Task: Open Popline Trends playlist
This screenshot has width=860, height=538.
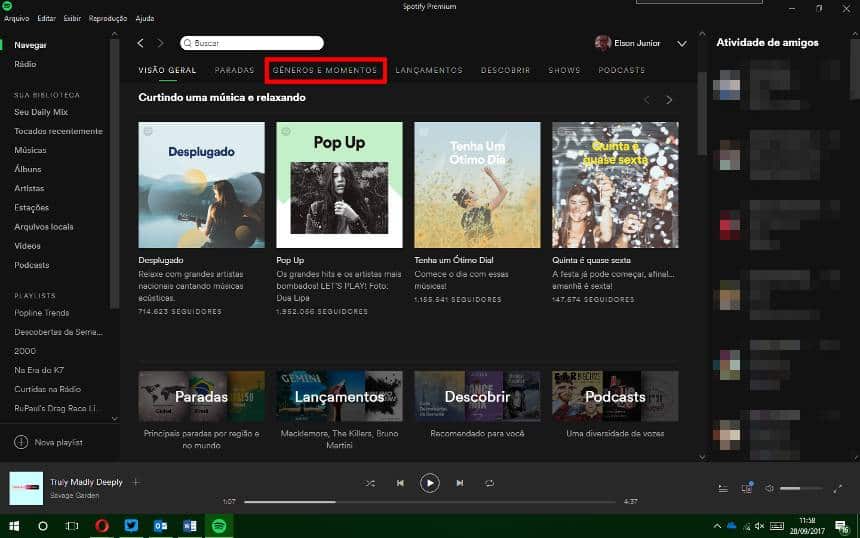Action: (42, 313)
